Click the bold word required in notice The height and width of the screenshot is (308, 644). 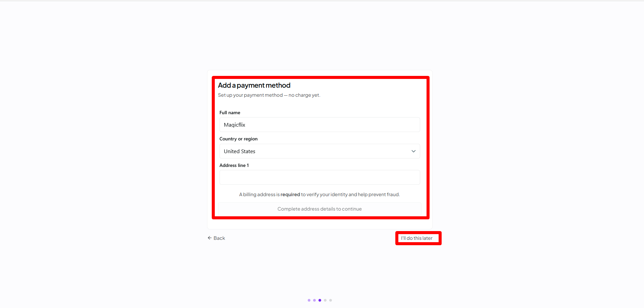click(x=290, y=194)
